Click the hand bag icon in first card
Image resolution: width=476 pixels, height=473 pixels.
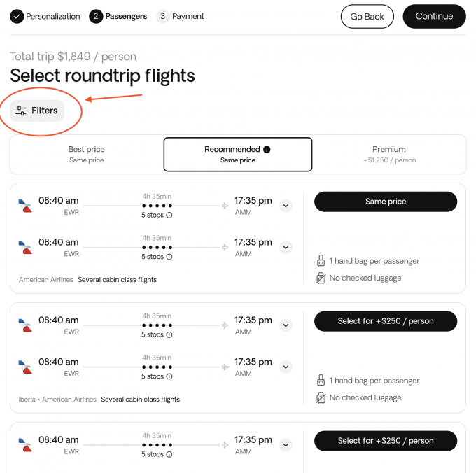(321, 261)
